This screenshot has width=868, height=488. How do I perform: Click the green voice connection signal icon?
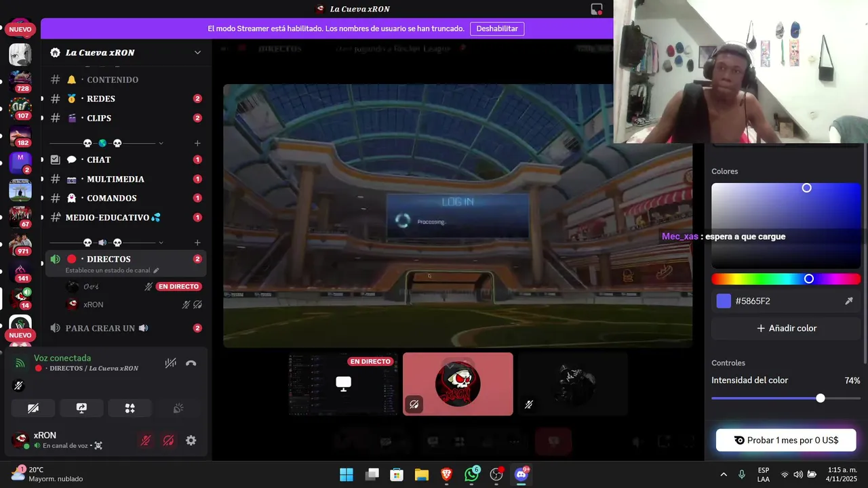[20, 363]
